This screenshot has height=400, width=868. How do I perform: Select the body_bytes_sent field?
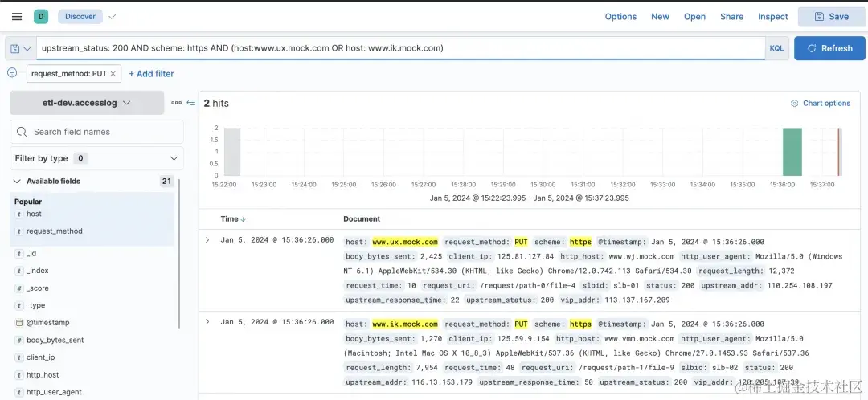[x=55, y=341]
